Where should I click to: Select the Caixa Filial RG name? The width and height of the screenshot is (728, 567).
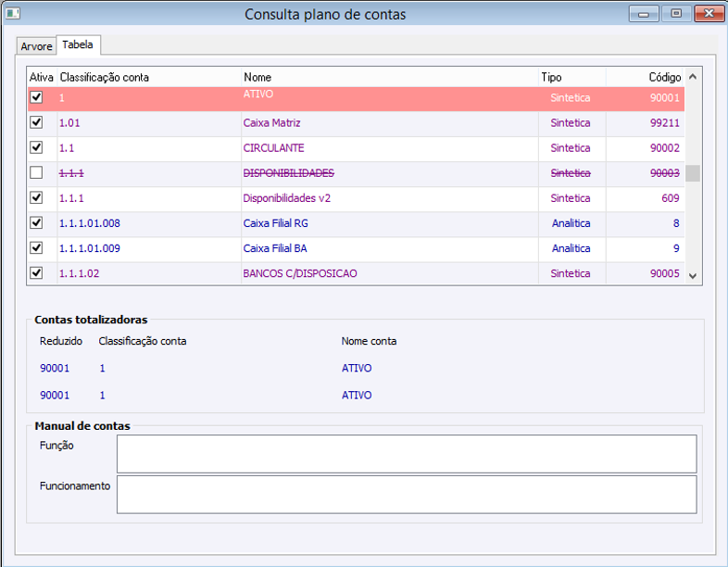coord(275,223)
